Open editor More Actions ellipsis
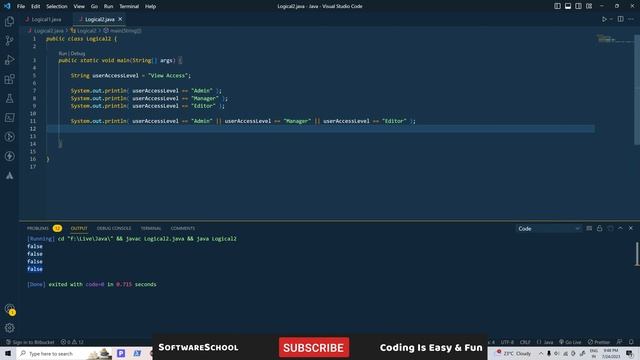Image resolution: width=640 pixels, height=360 pixels. pyautogui.click(x=631, y=19)
